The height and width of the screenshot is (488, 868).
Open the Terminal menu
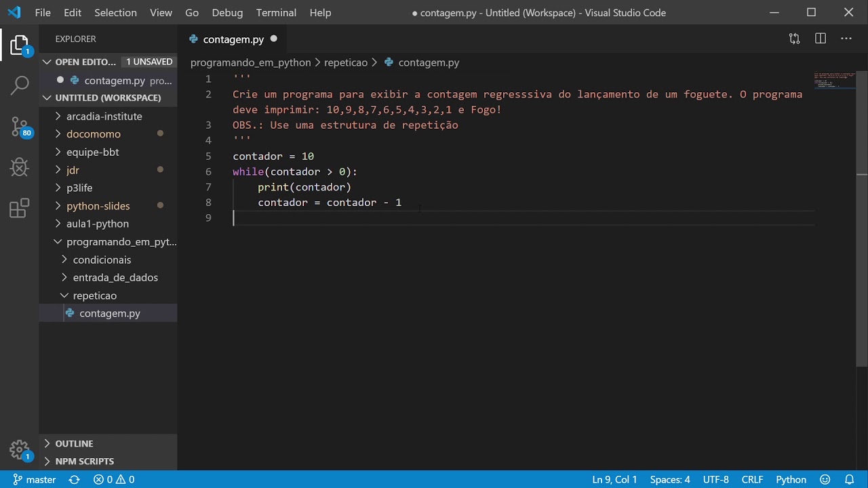point(276,12)
